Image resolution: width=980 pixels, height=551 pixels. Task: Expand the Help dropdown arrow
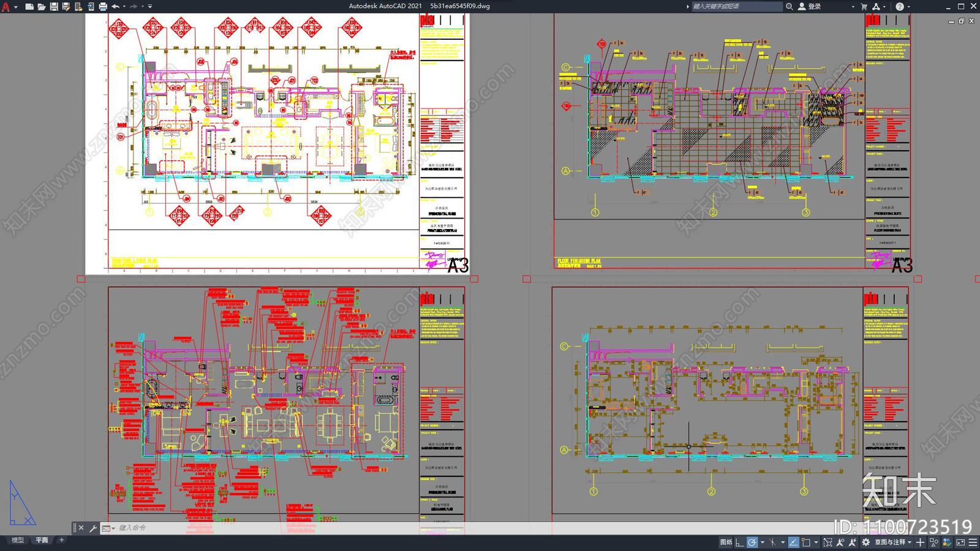coord(908,6)
